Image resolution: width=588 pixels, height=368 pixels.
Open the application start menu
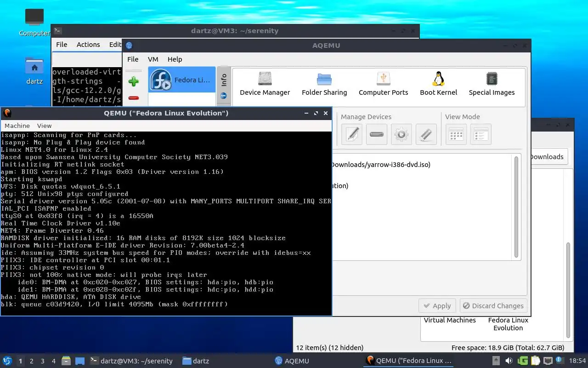[x=7, y=361]
